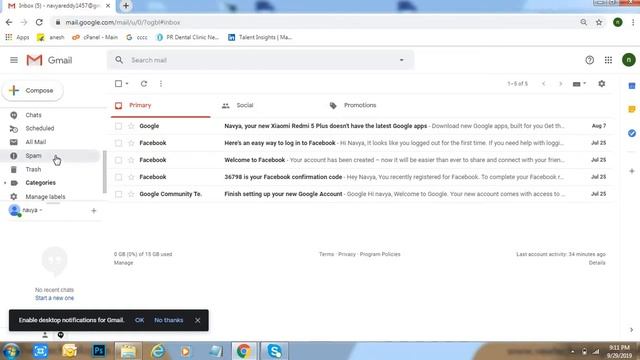This screenshot has height=360, width=640.
Task: Open the navya status dropdown
Action: point(41,210)
